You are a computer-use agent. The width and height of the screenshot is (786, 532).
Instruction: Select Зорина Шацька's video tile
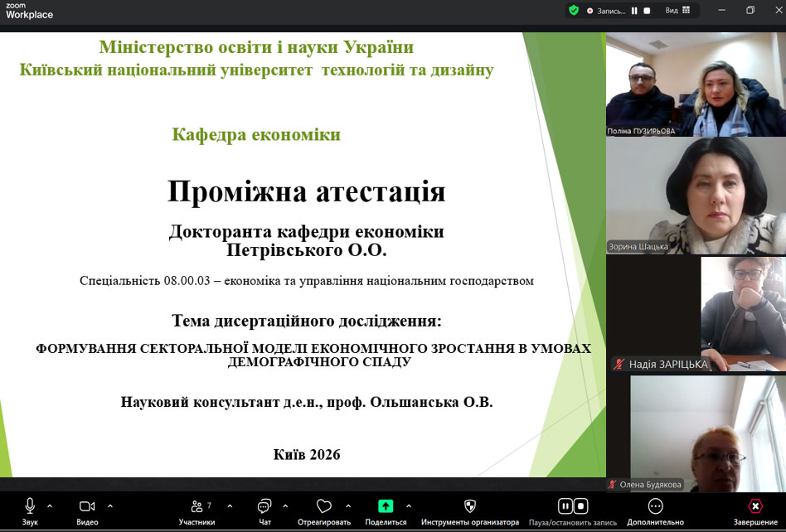pyautogui.click(x=696, y=196)
